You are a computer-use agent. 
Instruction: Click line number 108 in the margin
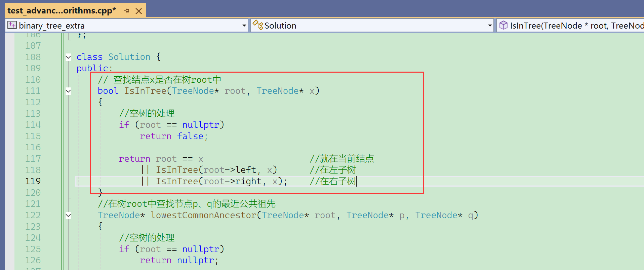coord(33,57)
